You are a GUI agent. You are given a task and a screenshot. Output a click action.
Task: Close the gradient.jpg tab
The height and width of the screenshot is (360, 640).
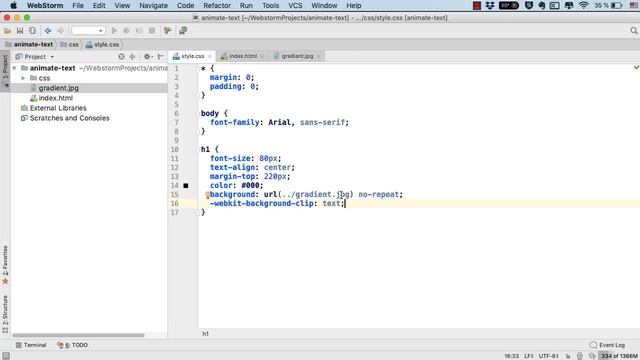coord(319,56)
